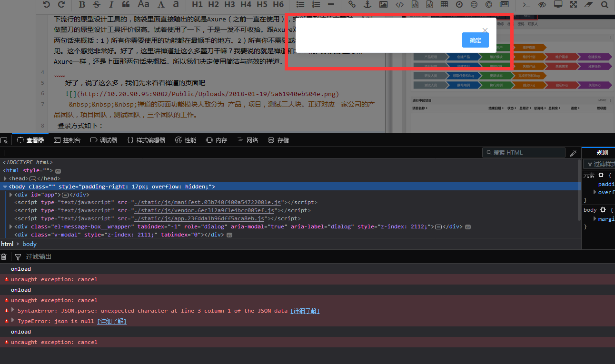Expand the el-message-box__wrapper div node

coord(11,226)
